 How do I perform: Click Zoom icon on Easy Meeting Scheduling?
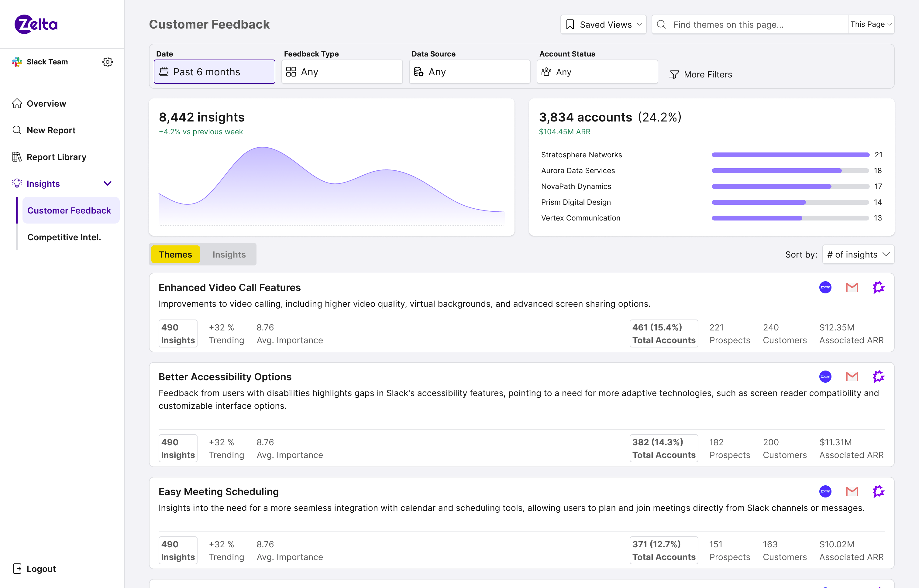coord(825,491)
